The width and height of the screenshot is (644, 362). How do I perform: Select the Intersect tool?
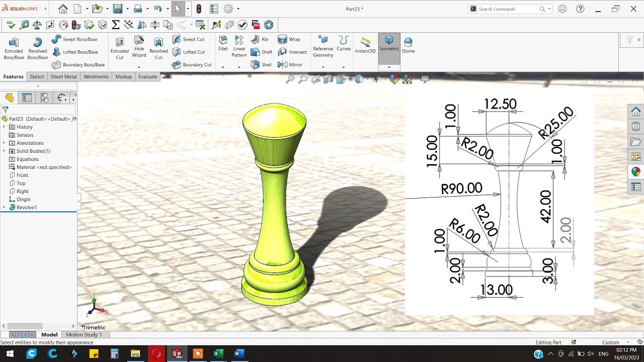coord(292,52)
